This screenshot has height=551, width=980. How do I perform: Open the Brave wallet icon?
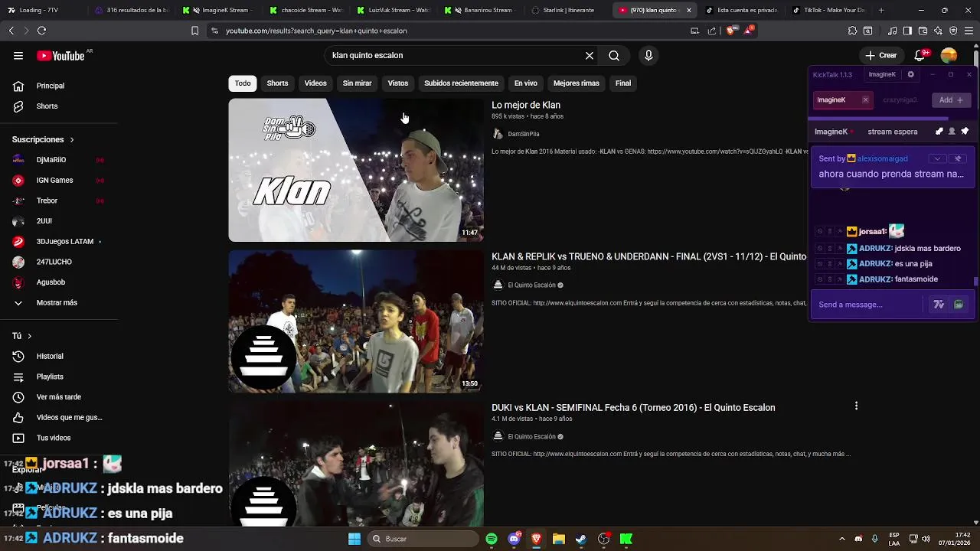[x=923, y=31]
